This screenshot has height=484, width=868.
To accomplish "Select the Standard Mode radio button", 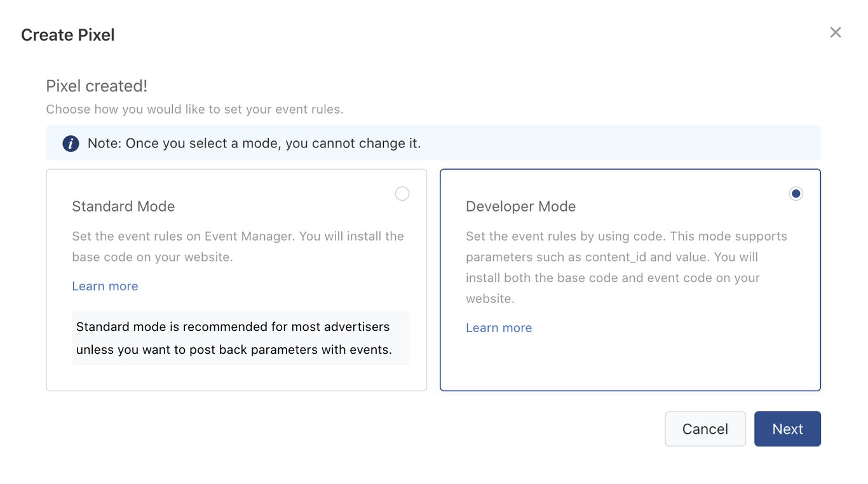I will click(402, 194).
